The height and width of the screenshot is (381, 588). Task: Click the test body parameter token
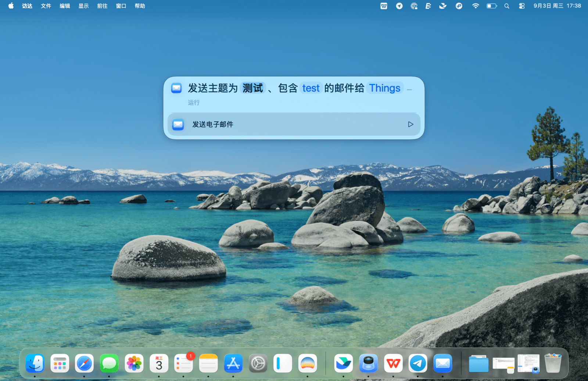311,88
